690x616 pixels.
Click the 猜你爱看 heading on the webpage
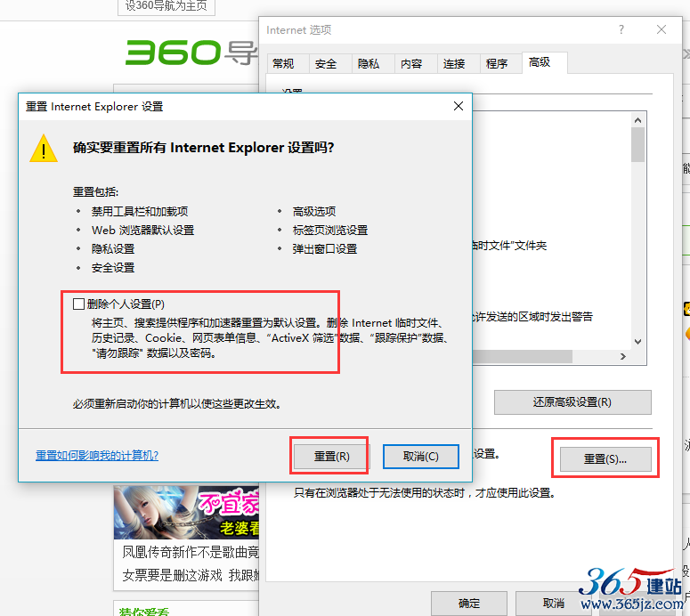coord(144,612)
